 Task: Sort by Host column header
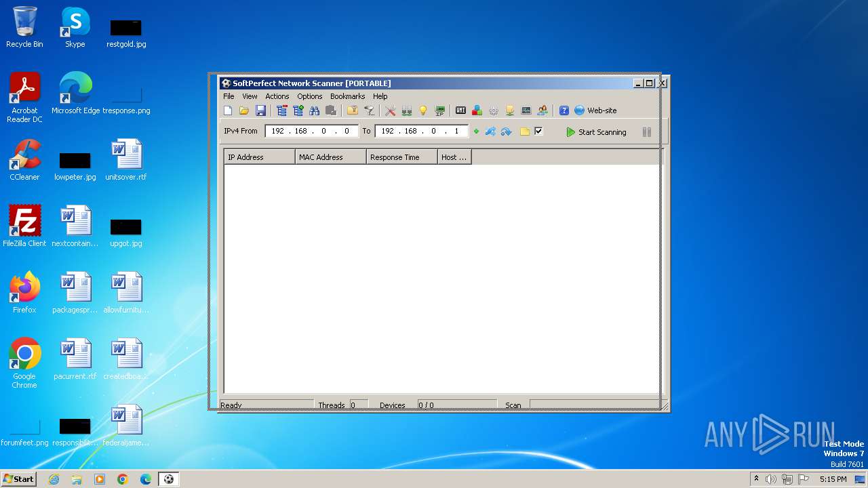pos(454,157)
